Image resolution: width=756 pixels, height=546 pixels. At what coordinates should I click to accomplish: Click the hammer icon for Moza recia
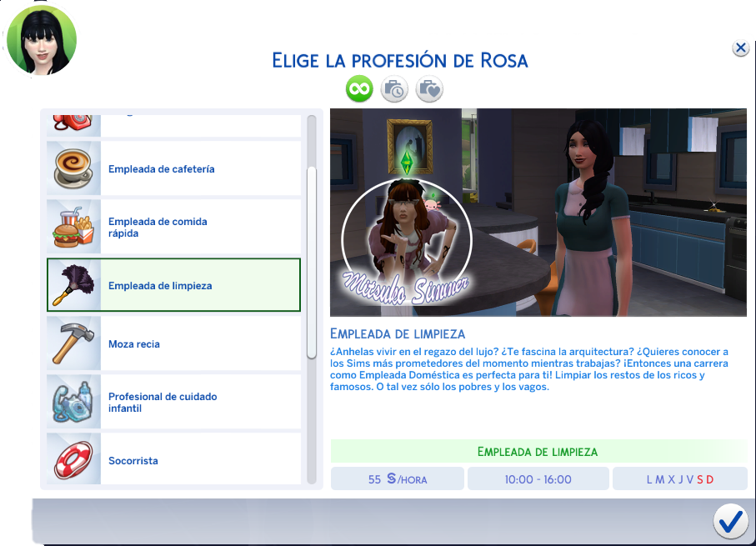coord(73,343)
